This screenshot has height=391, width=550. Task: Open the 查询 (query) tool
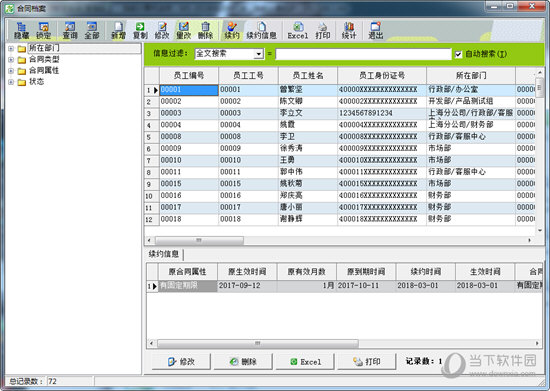pos(70,31)
